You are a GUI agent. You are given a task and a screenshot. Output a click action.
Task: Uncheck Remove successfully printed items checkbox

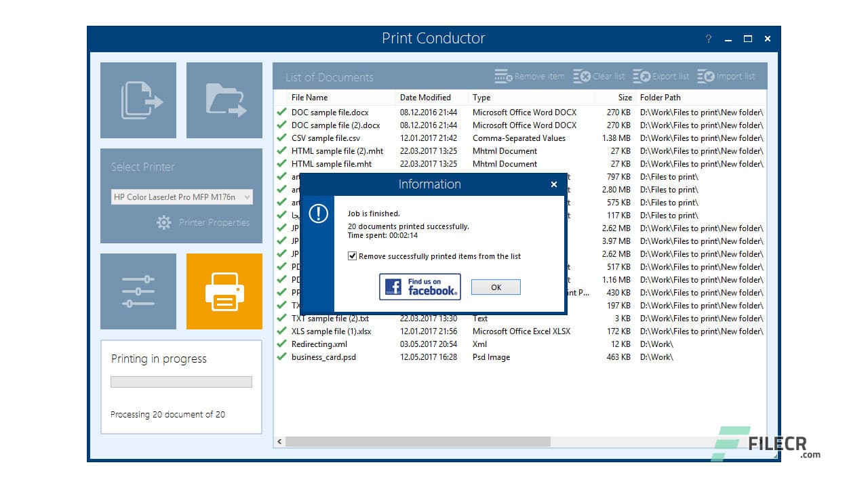click(x=353, y=256)
